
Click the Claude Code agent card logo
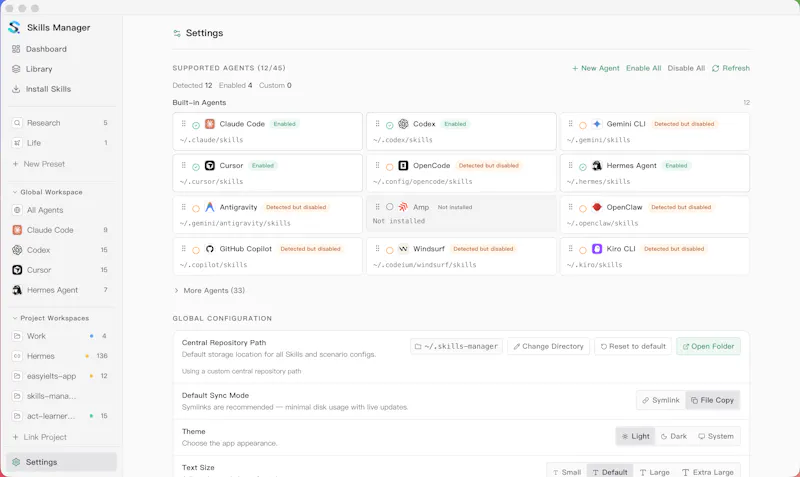point(210,124)
